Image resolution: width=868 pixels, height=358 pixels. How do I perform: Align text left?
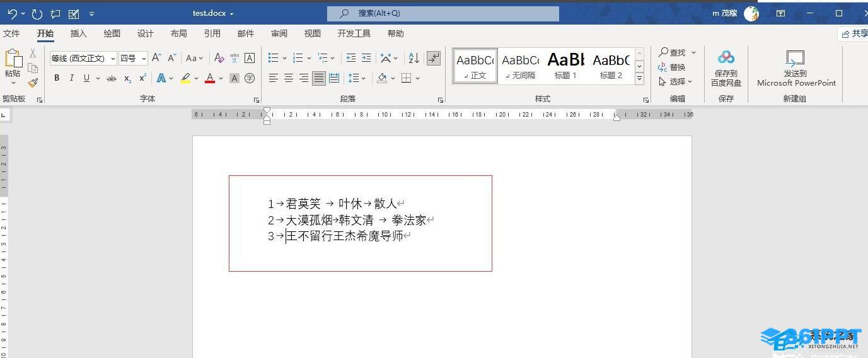point(273,78)
